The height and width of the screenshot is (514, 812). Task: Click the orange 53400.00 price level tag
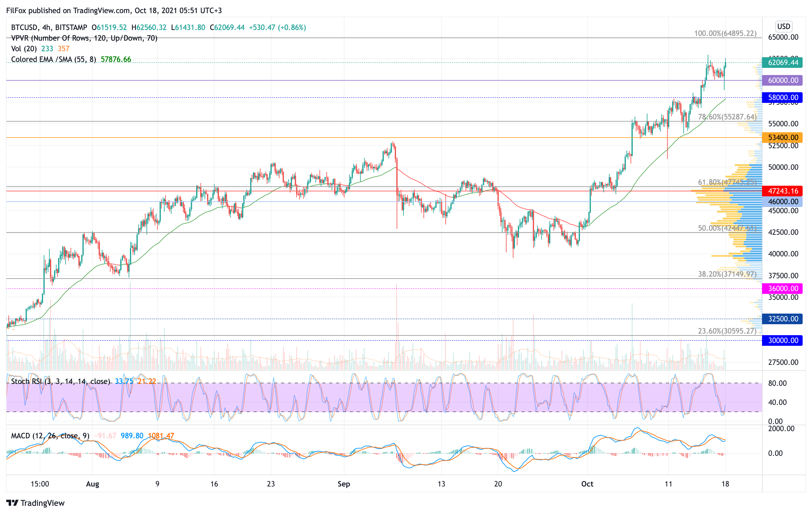[x=782, y=137]
